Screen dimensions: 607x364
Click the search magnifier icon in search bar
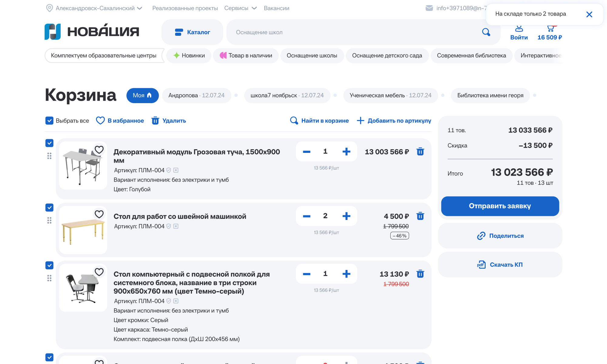[x=486, y=32]
